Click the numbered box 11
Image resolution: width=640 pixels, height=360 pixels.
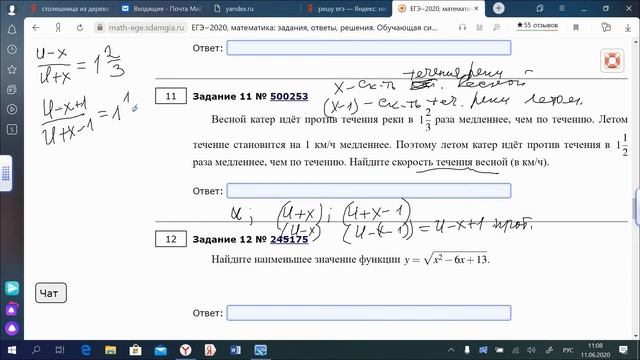(171, 96)
